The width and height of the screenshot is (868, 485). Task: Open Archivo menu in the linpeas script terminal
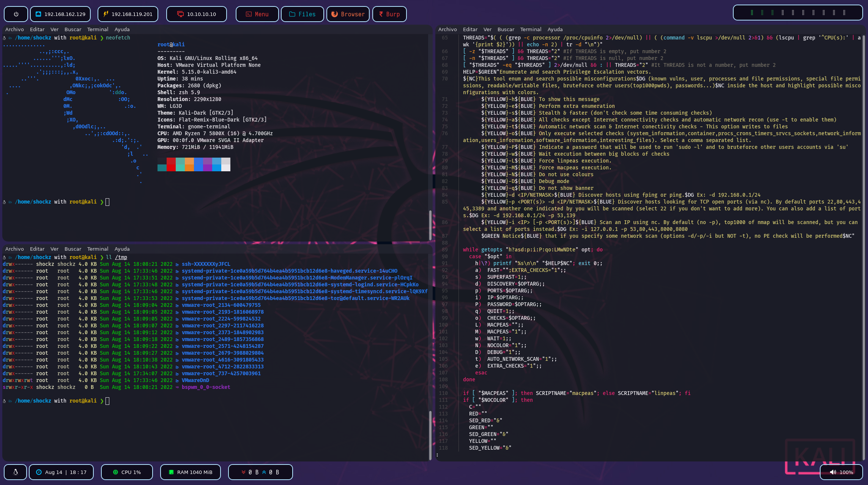tap(447, 29)
